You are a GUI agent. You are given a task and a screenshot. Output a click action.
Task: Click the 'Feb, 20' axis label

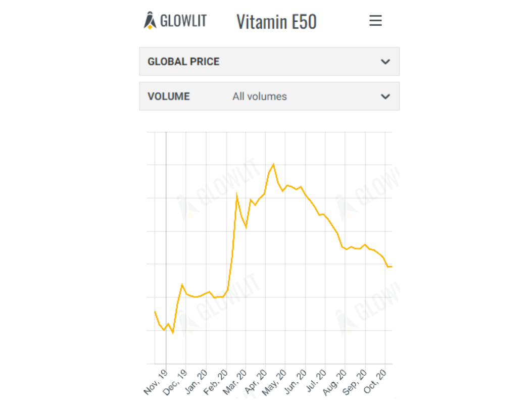click(217, 382)
